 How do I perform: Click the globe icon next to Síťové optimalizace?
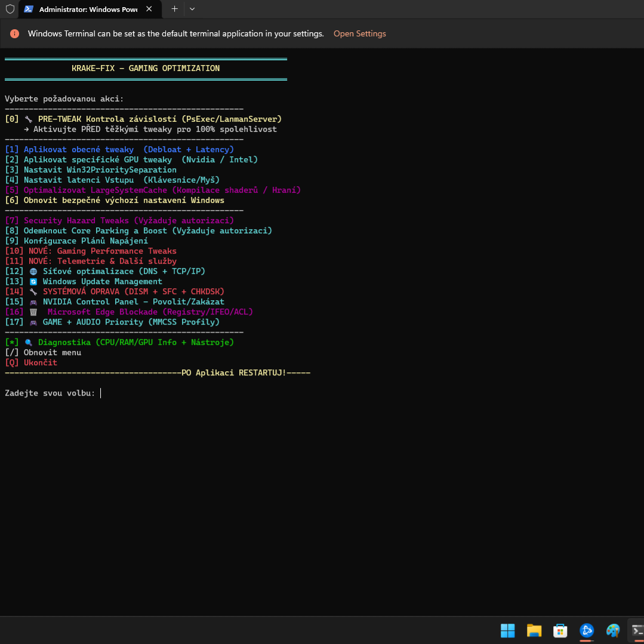point(33,272)
